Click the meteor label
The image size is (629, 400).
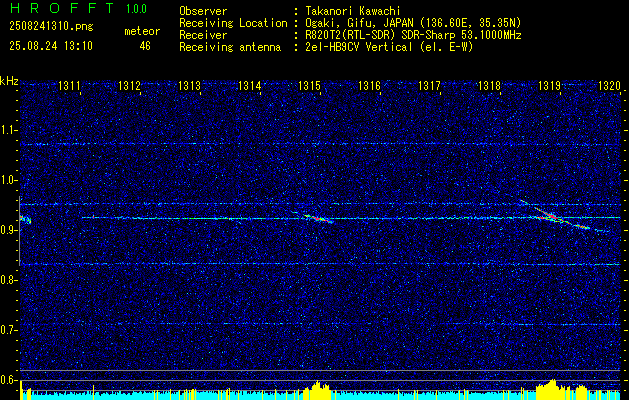tap(142, 31)
